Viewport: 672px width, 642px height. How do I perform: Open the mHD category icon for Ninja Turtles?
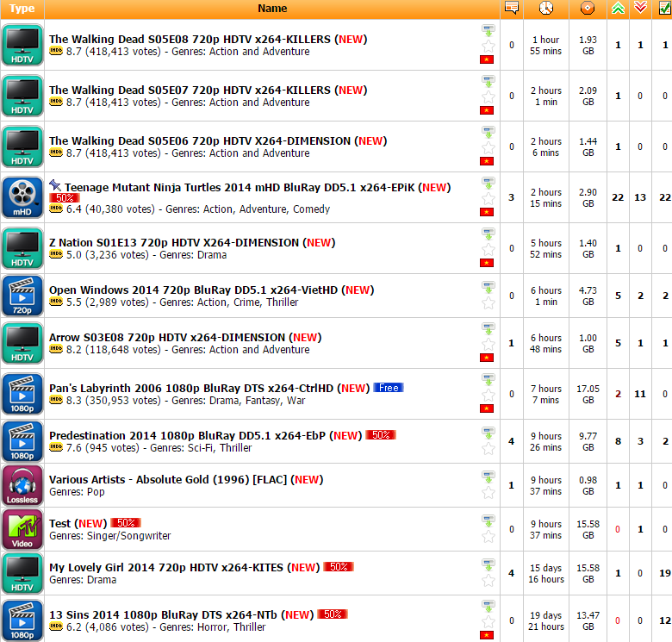22,197
